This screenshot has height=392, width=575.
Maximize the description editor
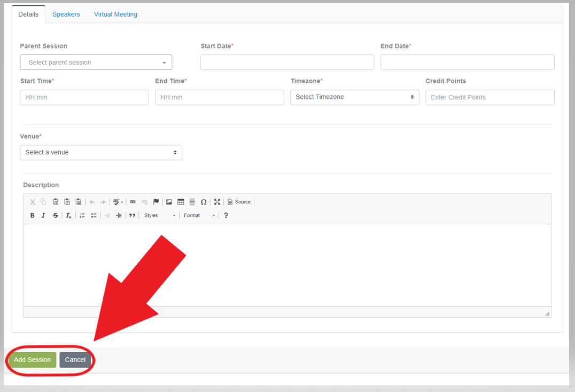(x=217, y=202)
